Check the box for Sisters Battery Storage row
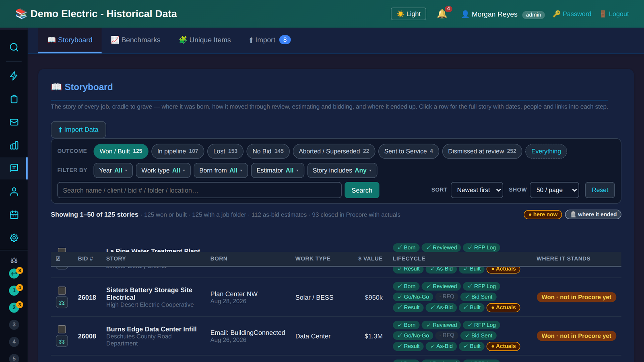 (62, 290)
